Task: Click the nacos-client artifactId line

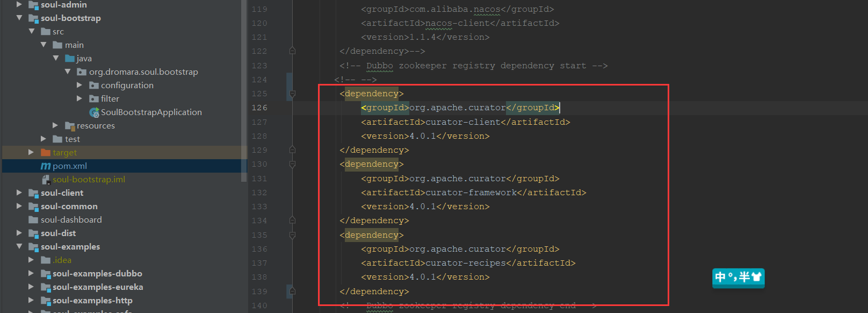Action: 460,23
